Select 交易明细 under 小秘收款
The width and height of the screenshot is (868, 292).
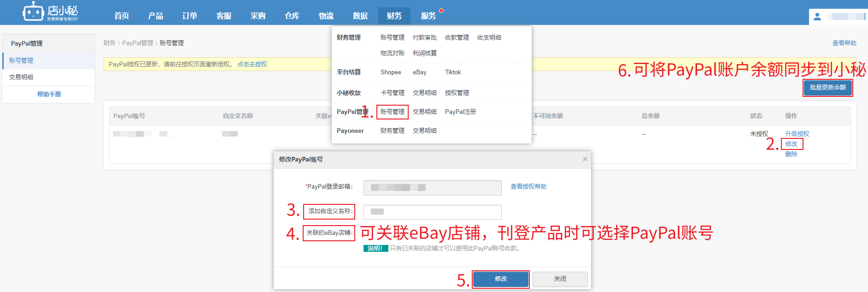(425, 93)
